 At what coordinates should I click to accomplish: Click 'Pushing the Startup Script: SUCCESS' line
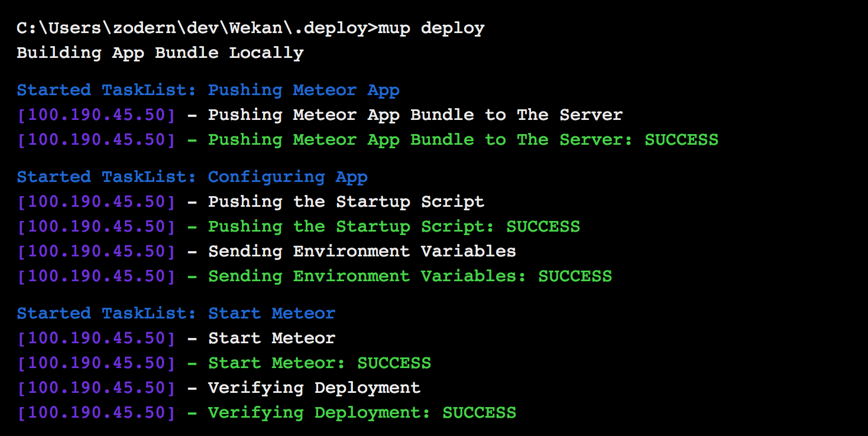pos(299,226)
